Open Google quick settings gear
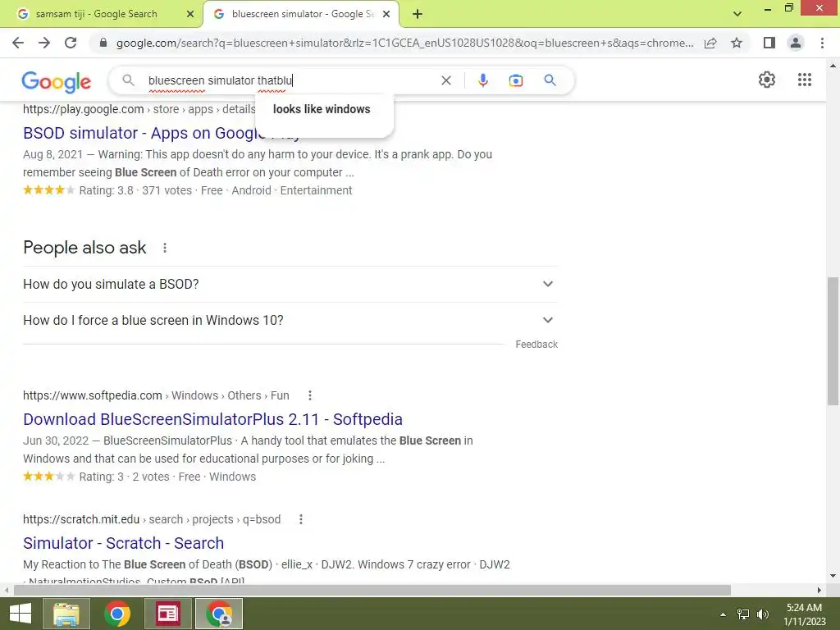The height and width of the screenshot is (630, 840). tap(767, 80)
